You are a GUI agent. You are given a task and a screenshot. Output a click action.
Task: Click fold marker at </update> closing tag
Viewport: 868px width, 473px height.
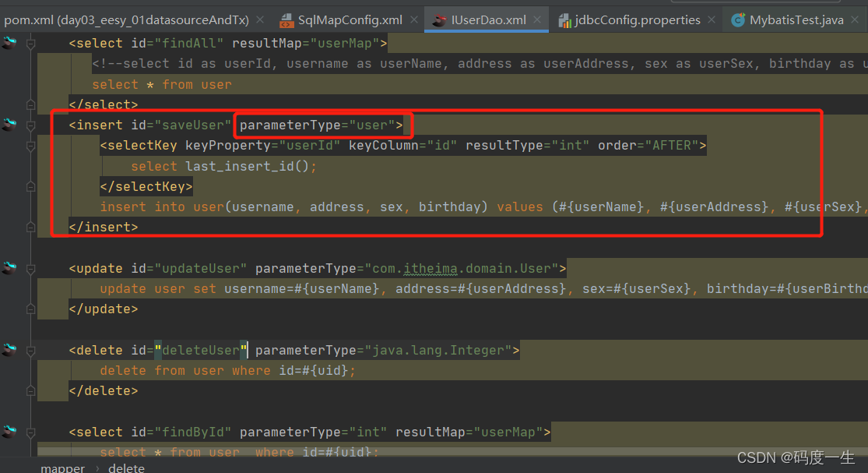(31, 309)
